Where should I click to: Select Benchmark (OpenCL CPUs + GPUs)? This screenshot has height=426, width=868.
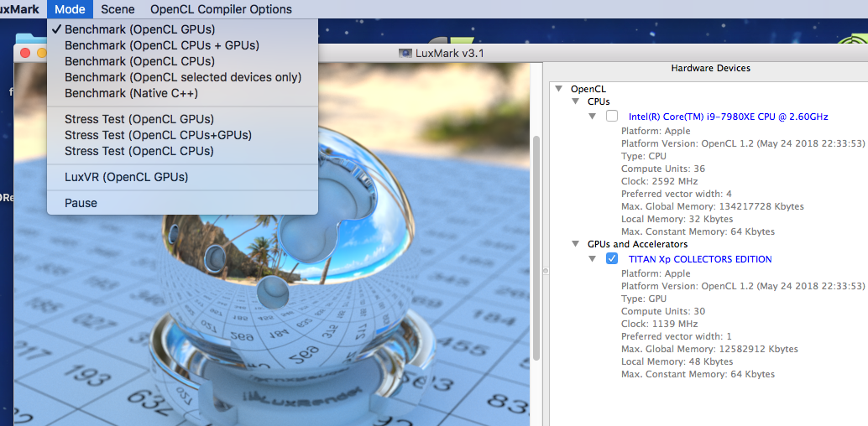point(183,45)
